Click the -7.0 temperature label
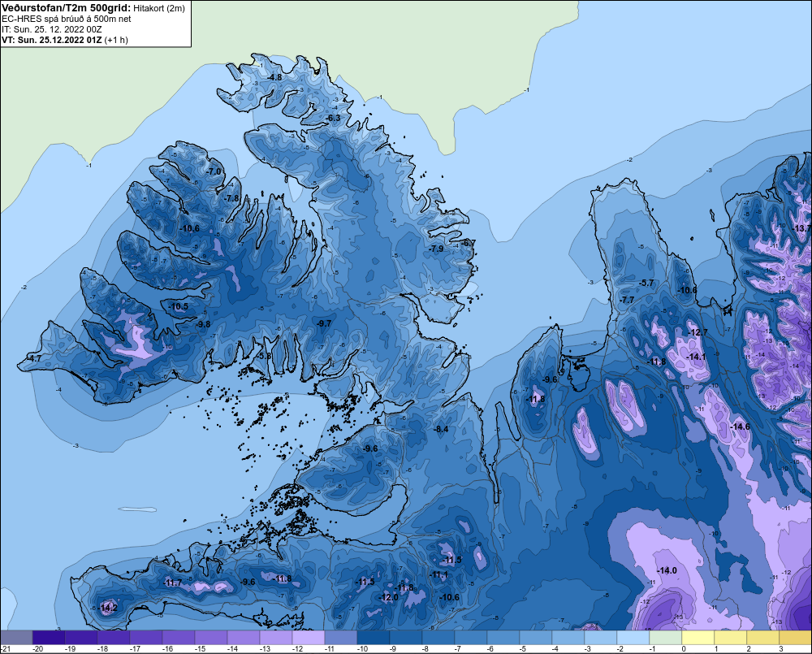Screen dimensions: 812x654 (214, 171)
